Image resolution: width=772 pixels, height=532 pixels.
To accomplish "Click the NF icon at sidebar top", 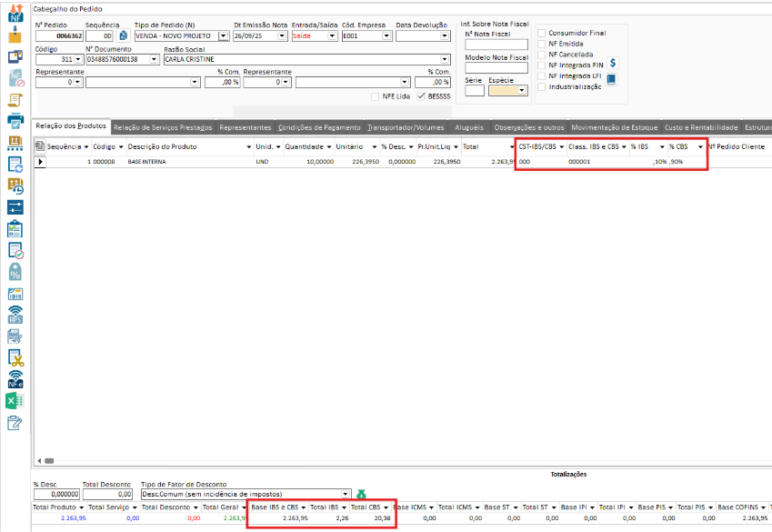I will pyautogui.click(x=14, y=14).
